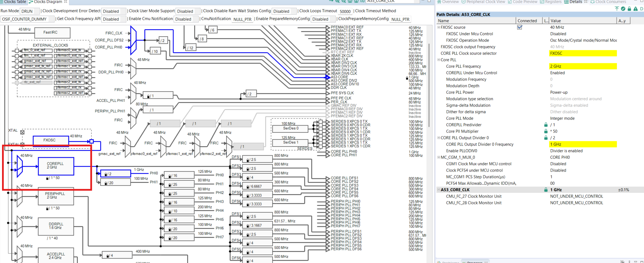
Task: Click the Name column header
Action: pyautogui.click(x=476, y=21)
